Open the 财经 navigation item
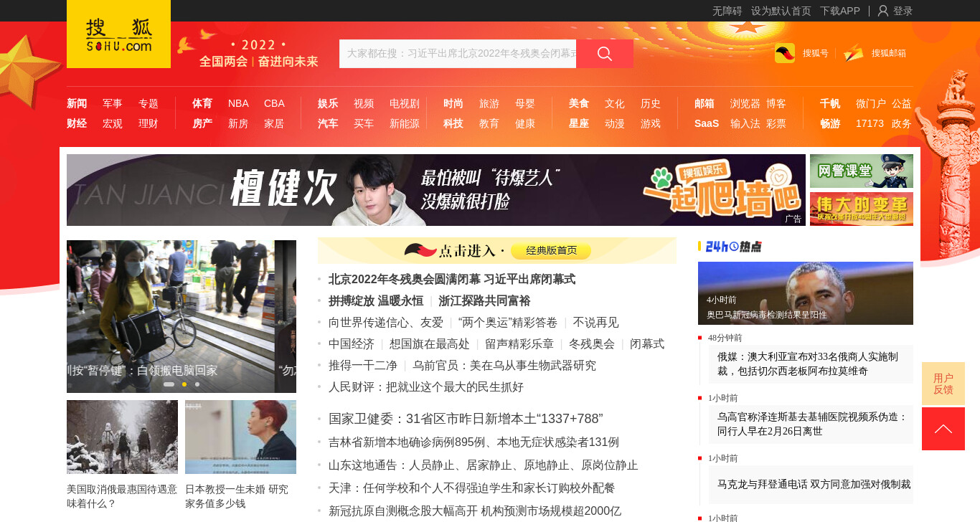 point(77,123)
